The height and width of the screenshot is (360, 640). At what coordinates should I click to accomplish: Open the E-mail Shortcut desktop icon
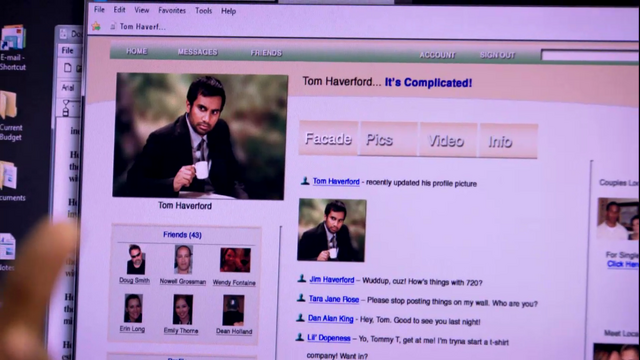[13, 48]
